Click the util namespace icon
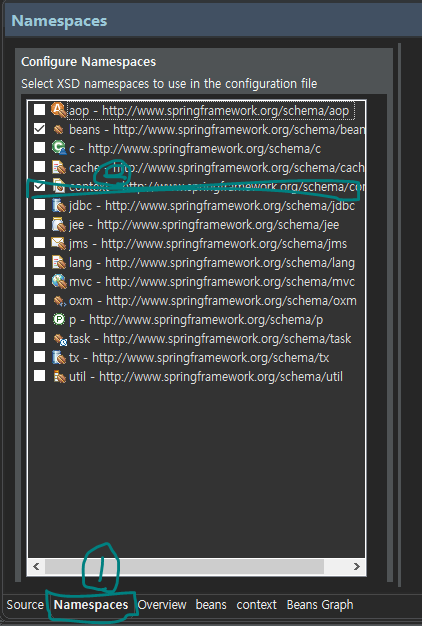This screenshot has width=422, height=626. (x=59, y=376)
